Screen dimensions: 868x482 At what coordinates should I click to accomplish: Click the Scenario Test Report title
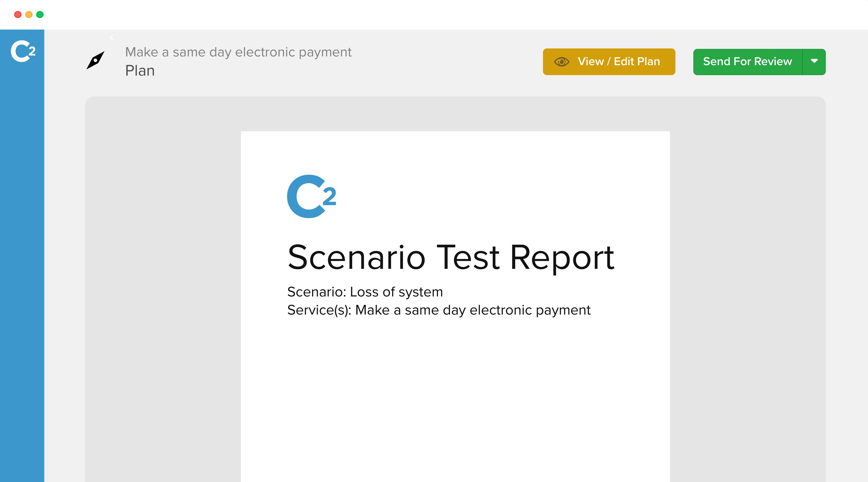(451, 258)
